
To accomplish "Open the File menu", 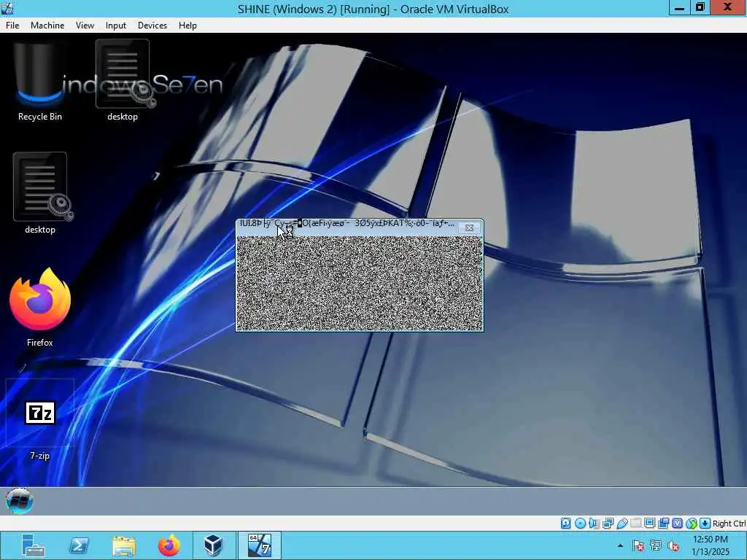I will [12, 26].
